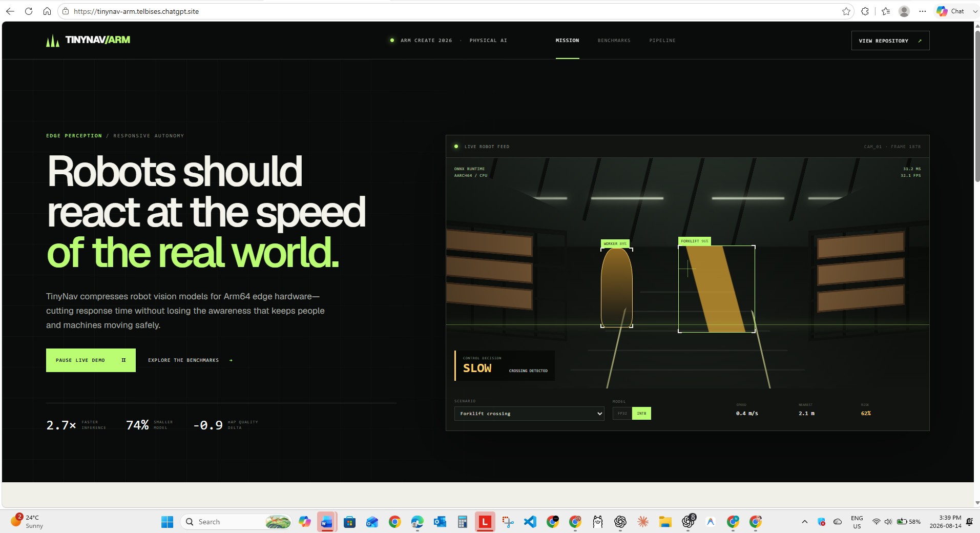The height and width of the screenshot is (533, 980).
Task: Open the clock and date showing 3:39 PM
Action: click(x=945, y=522)
